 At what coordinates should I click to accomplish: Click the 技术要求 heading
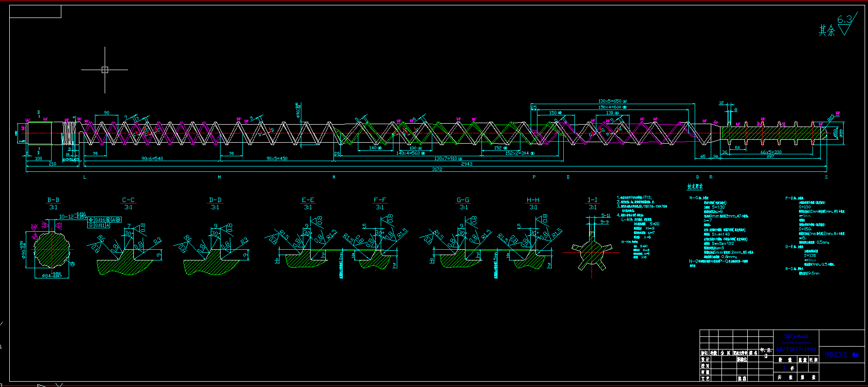(x=695, y=187)
